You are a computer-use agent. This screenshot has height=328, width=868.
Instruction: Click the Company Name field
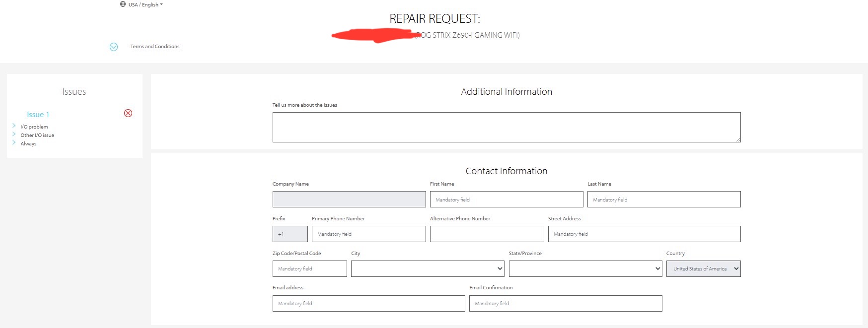tap(349, 199)
